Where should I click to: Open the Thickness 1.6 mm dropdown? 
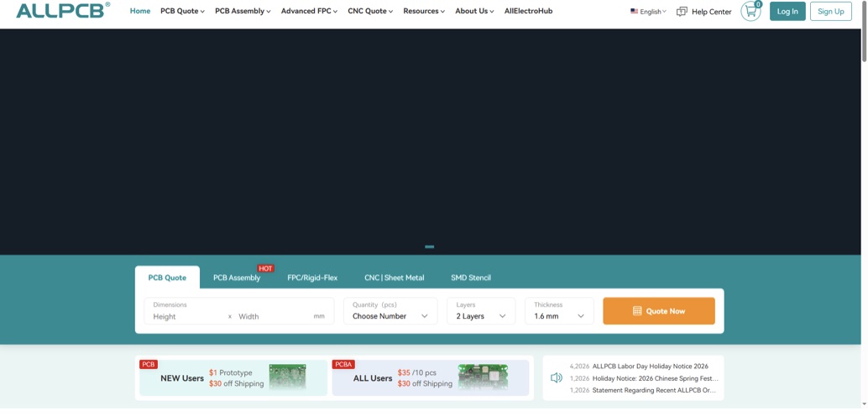click(559, 311)
